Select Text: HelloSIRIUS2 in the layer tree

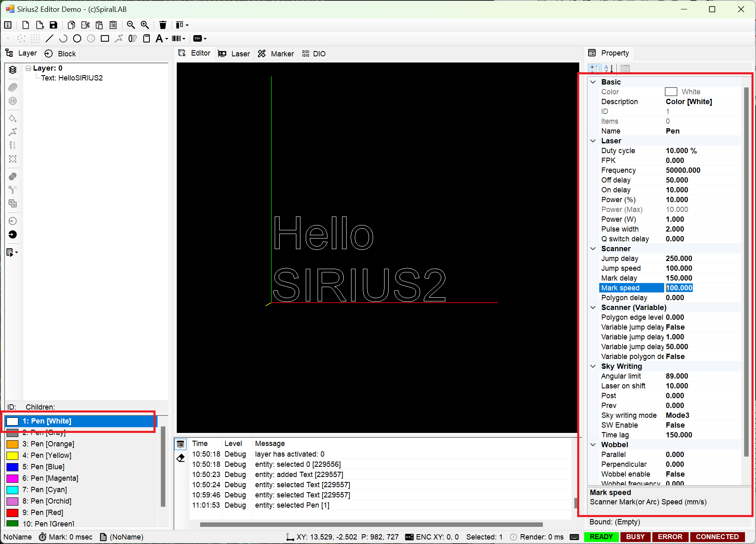[x=72, y=78]
